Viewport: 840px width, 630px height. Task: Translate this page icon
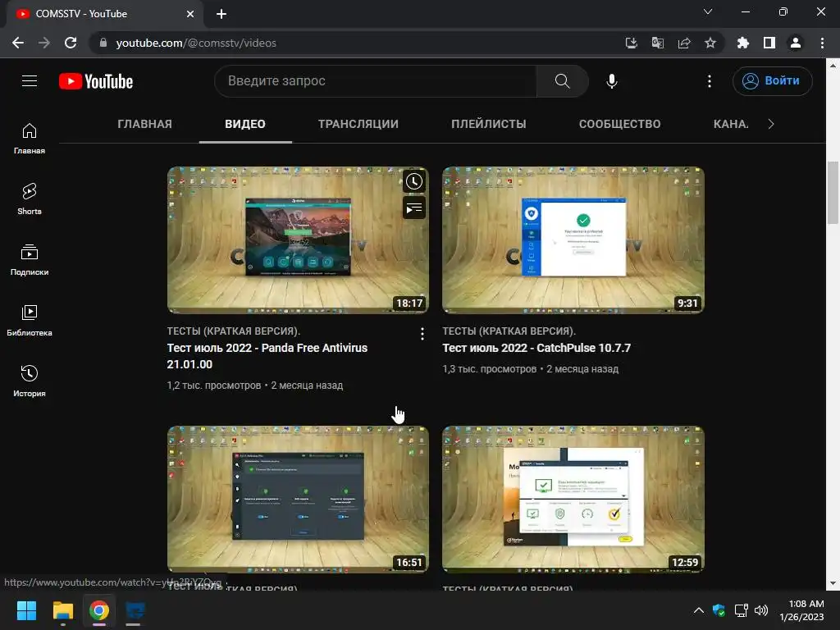657,43
